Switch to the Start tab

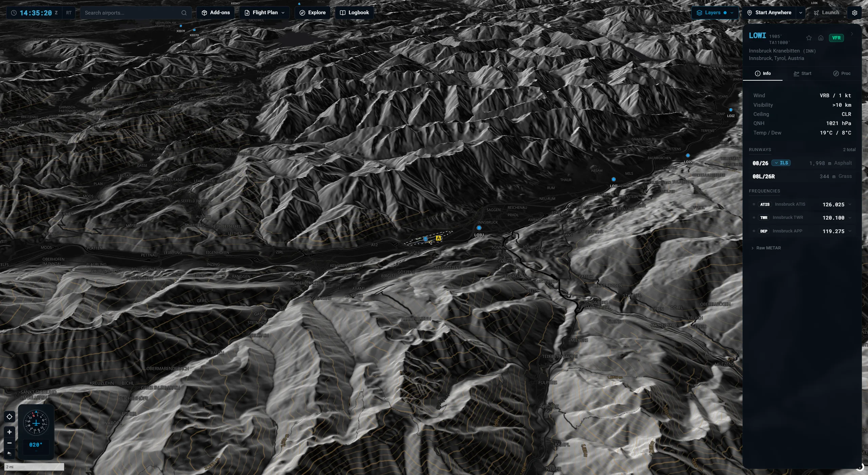[x=802, y=74]
